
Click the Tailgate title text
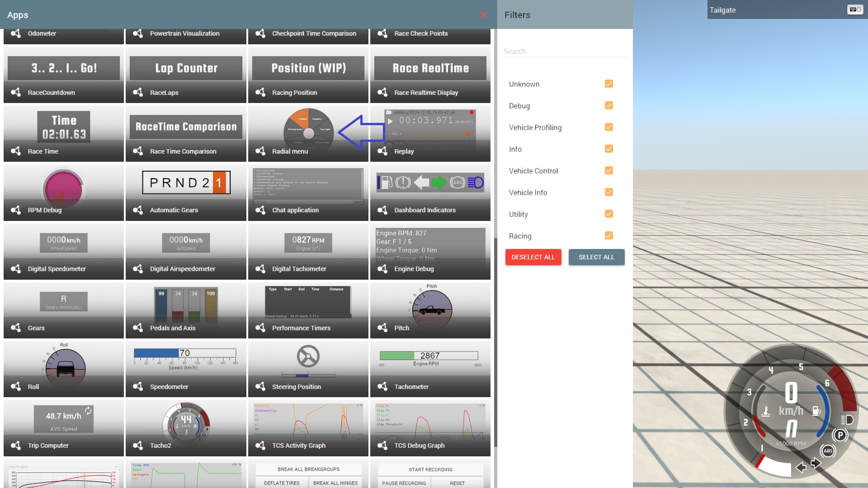[x=722, y=10]
